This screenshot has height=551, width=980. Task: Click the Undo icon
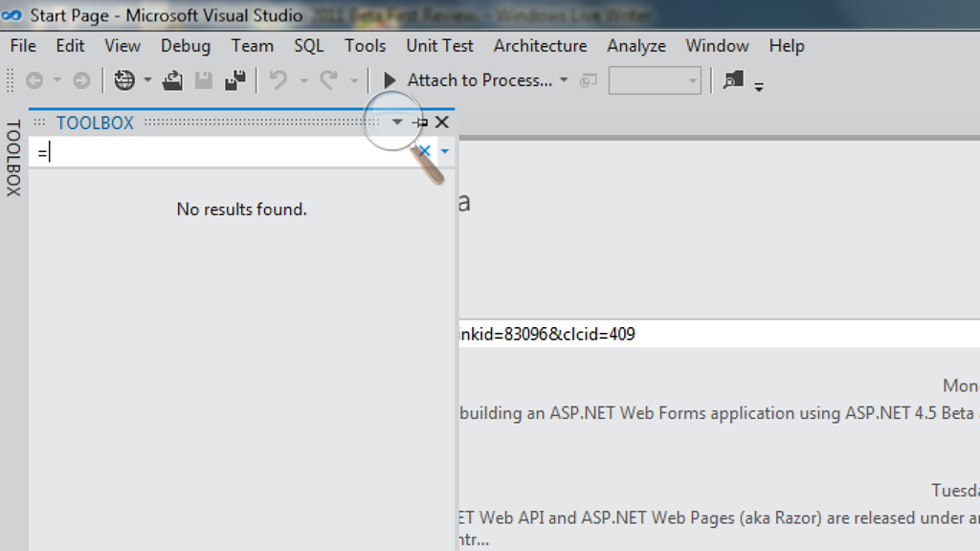coord(278,80)
